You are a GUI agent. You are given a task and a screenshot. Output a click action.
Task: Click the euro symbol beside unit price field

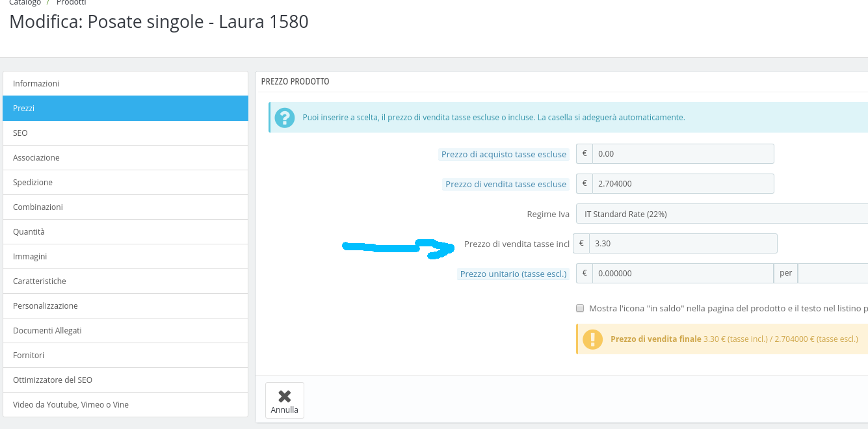[x=585, y=274]
